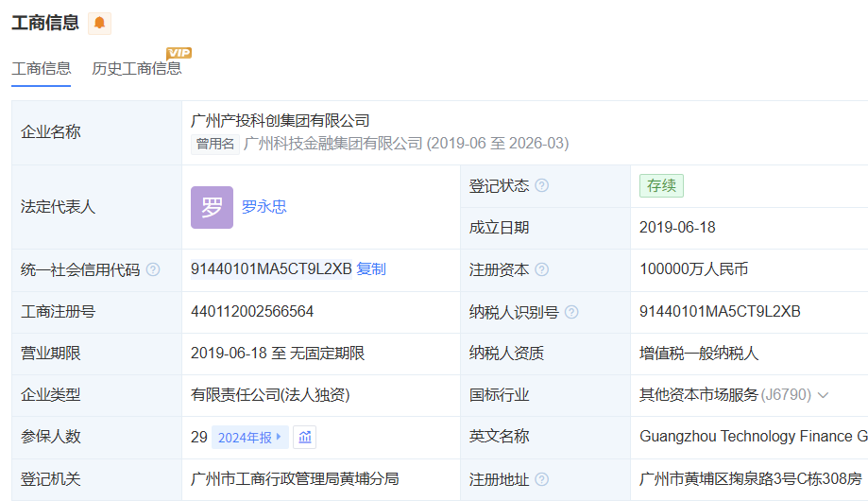Screen dimensions: 868x501
Task: Open legal representative 罗永思 link
Action: [264, 207]
